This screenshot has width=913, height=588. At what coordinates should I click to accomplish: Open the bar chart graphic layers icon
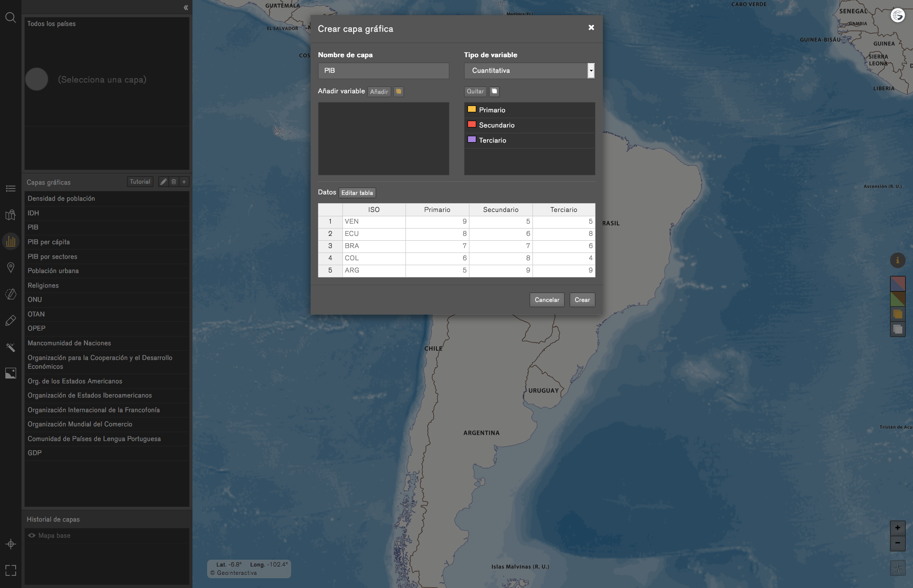click(x=10, y=241)
